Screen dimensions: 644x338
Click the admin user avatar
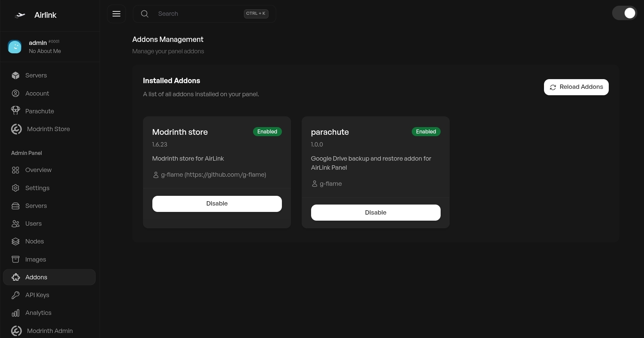pyautogui.click(x=15, y=47)
